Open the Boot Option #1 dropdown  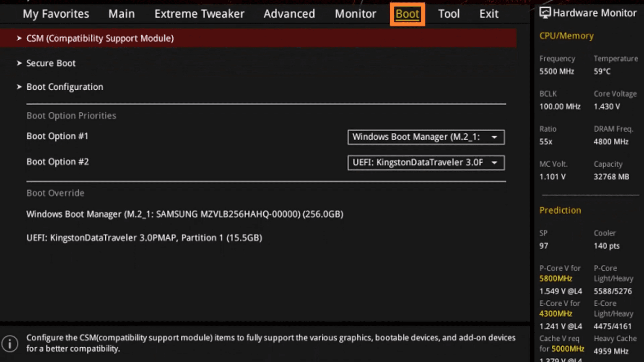(426, 137)
